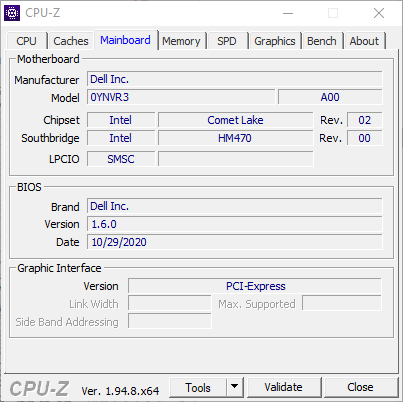
Task: Click the BIOS Date 10/29/2020 value
Action: point(235,242)
